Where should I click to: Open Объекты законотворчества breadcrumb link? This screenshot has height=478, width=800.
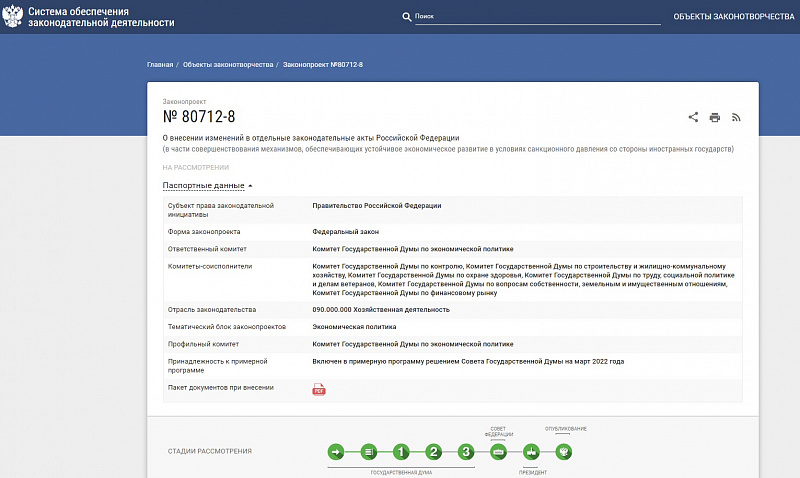click(228, 64)
